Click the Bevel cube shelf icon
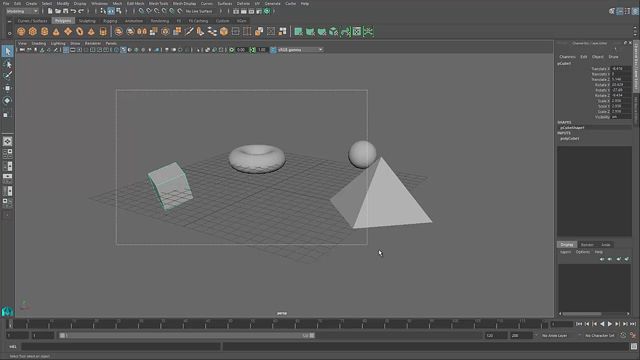This screenshot has height=360, width=640. coord(224,31)
